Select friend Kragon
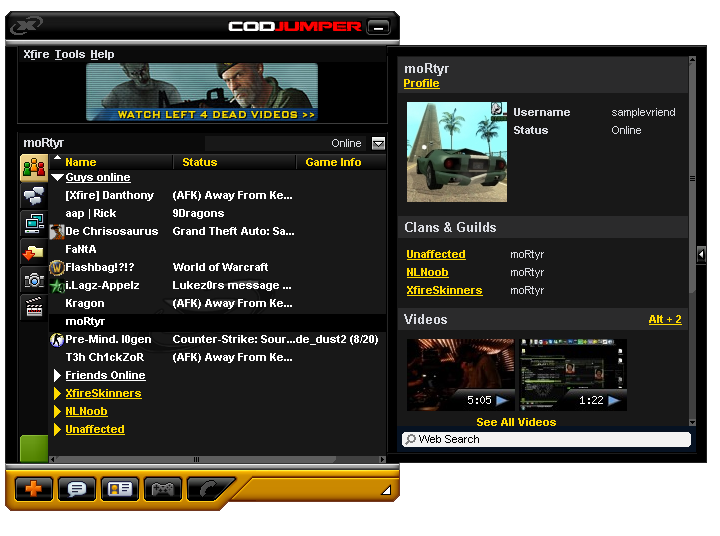Image resolution: width=720 pixels, height=536 pixels. 84,304
